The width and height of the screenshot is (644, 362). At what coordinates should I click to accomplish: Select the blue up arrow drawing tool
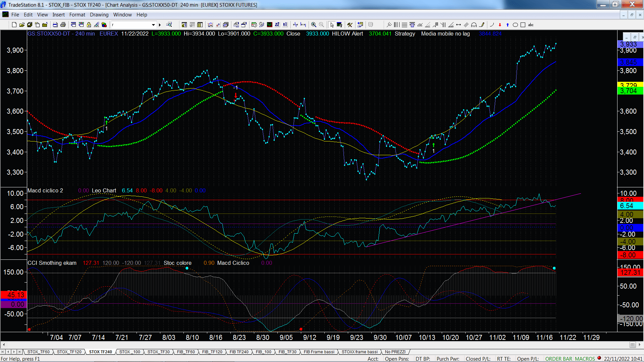click(507, 25)
